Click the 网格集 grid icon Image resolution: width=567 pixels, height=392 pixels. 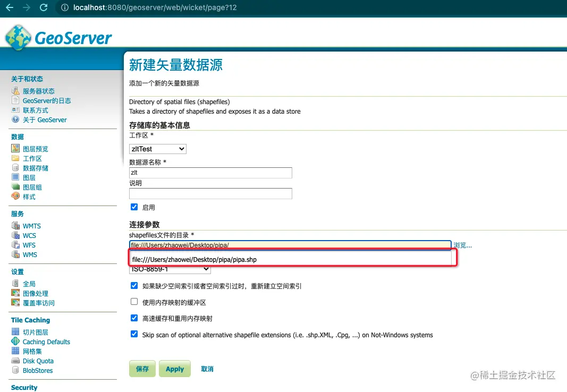point(15,351)
